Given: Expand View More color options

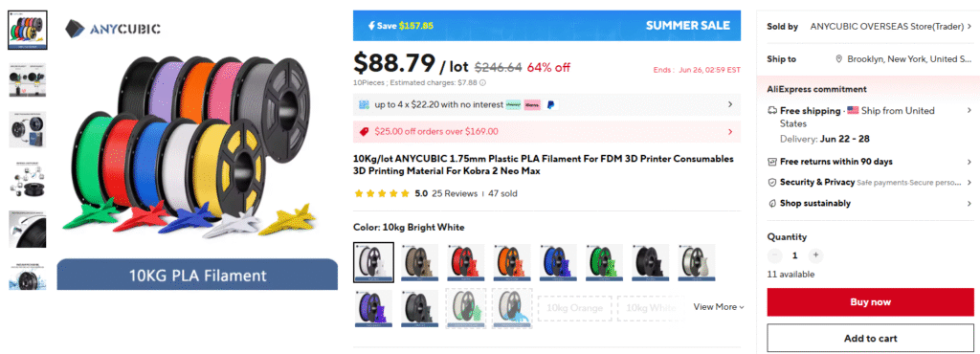Looking at the screenshot, I should click(x=719, y=307).
